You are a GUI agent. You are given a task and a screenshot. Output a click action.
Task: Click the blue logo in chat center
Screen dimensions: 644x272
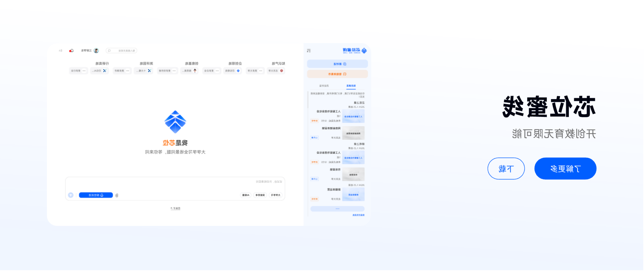175,122
